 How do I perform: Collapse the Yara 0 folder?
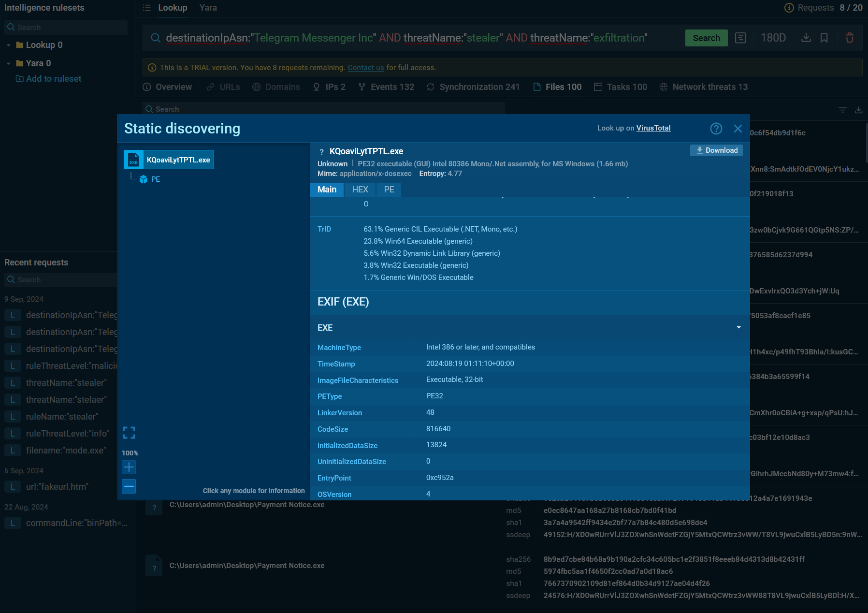(x=9, y=63)
